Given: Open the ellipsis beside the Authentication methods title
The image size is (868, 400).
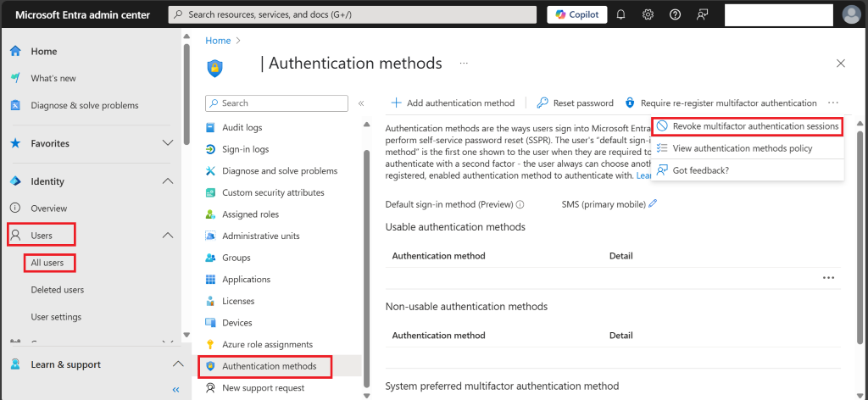Looking at the screenshot, I should coord(464,64).
